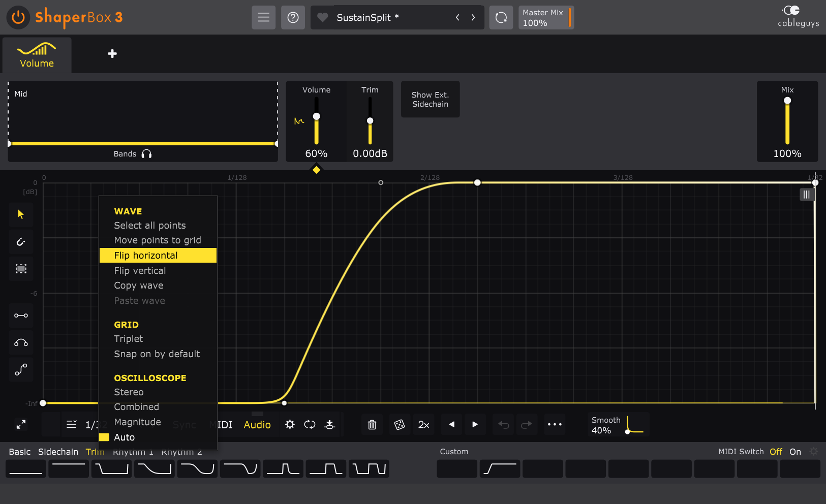Open the three-dots more options
Image resolution: width=826 pixels, height=504 pixels.
click(555, 425)
